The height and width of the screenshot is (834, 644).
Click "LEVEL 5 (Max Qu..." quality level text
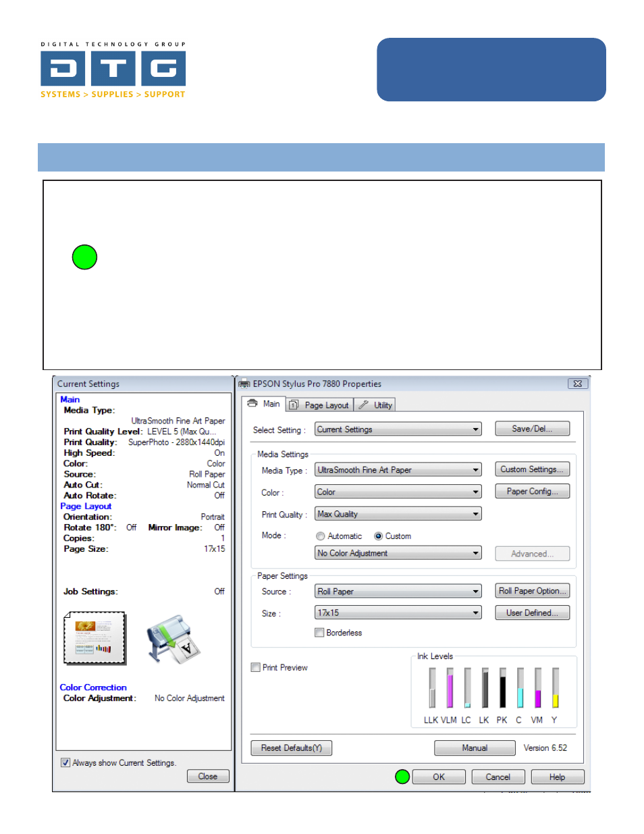[182, 432]
